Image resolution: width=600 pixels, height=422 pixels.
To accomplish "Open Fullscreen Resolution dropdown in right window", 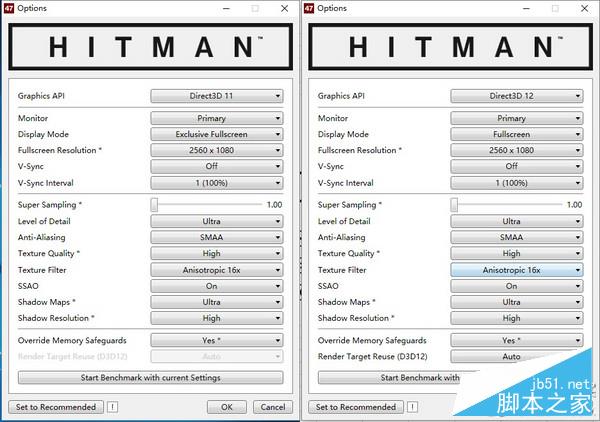I will 517,150.
